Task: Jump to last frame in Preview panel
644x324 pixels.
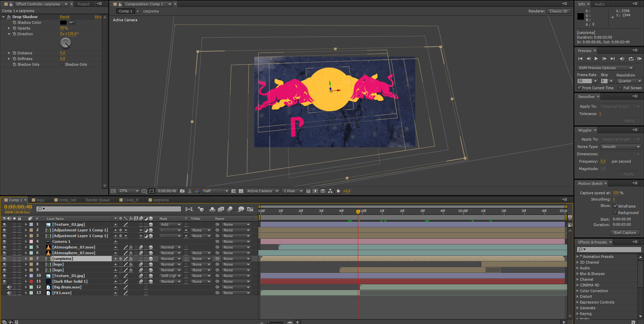Action: (613, 59)
